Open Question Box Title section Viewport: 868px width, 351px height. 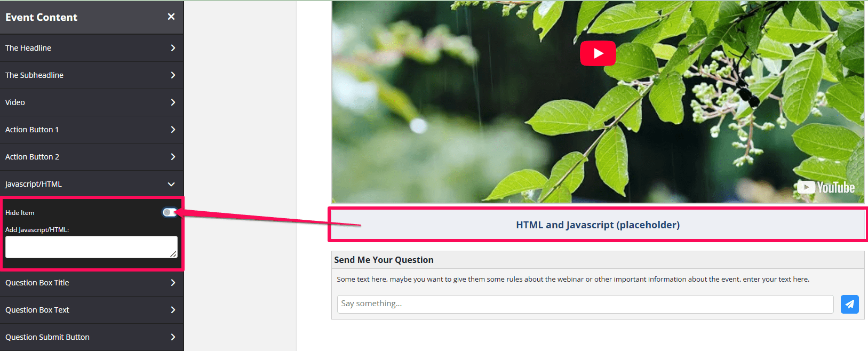92,283
